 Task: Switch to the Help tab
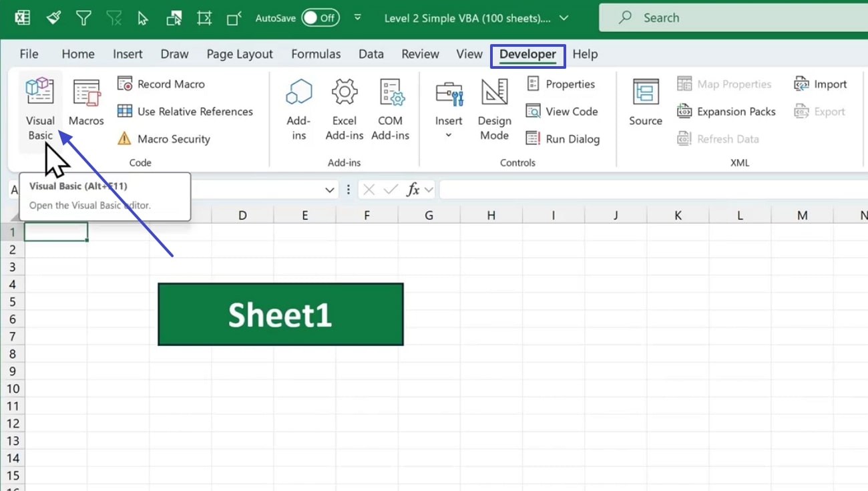tap(585, 54)
